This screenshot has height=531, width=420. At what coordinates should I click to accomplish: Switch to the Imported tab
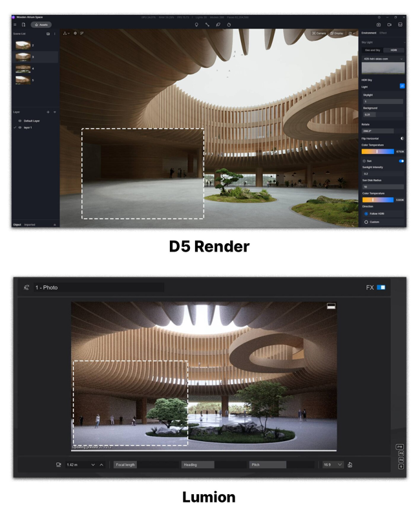pyautogui.click(x=30, y=224)
